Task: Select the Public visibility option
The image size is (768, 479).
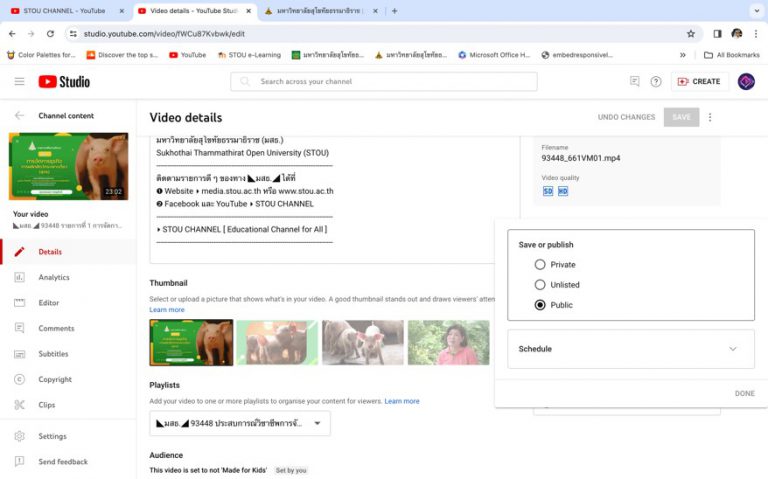Action: [540, 305]
